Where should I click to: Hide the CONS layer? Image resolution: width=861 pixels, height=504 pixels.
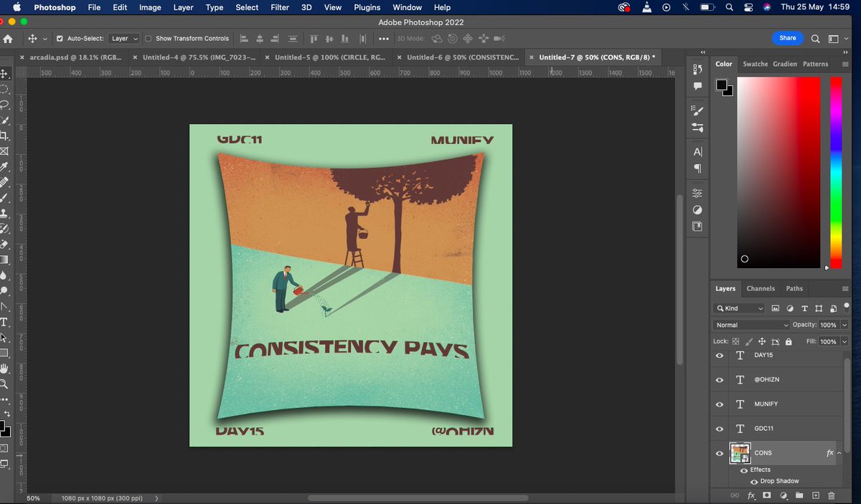coord(720,453)
